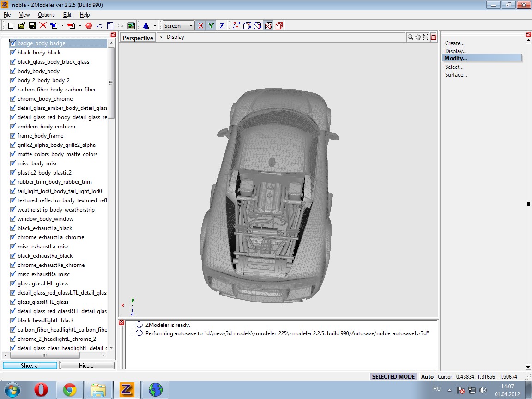Toggle the Z axis constraint button
Viewport: 532px width, 399px height.
tap(222, 26)
